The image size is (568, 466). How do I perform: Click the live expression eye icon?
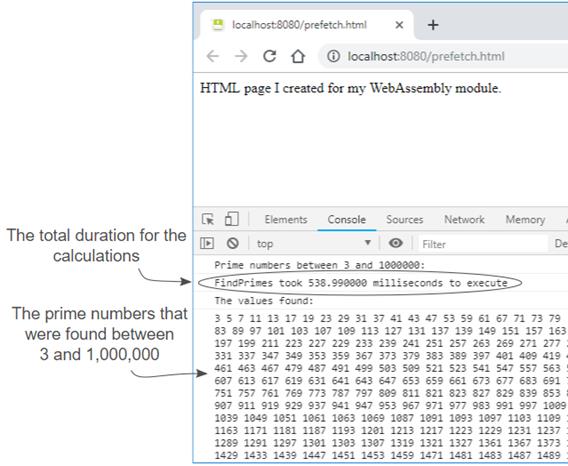click(x=396, y=243)
